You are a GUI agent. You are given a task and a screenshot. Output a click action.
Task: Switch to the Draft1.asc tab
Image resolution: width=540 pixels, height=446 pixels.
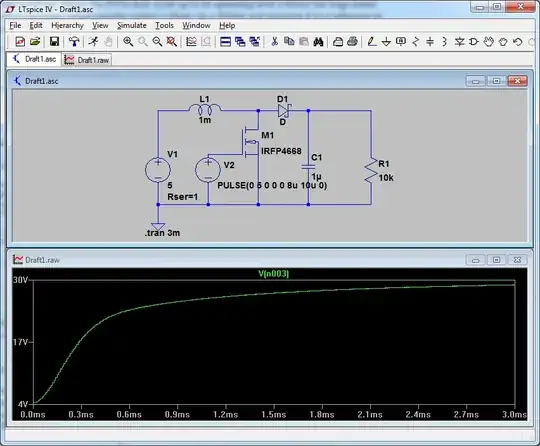(34, 59)
